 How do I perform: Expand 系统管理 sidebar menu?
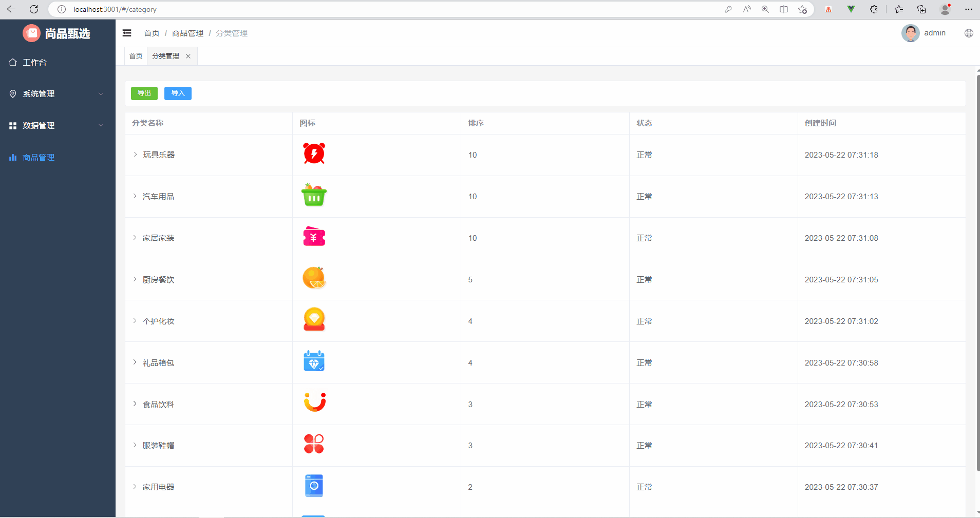[58, 94]
